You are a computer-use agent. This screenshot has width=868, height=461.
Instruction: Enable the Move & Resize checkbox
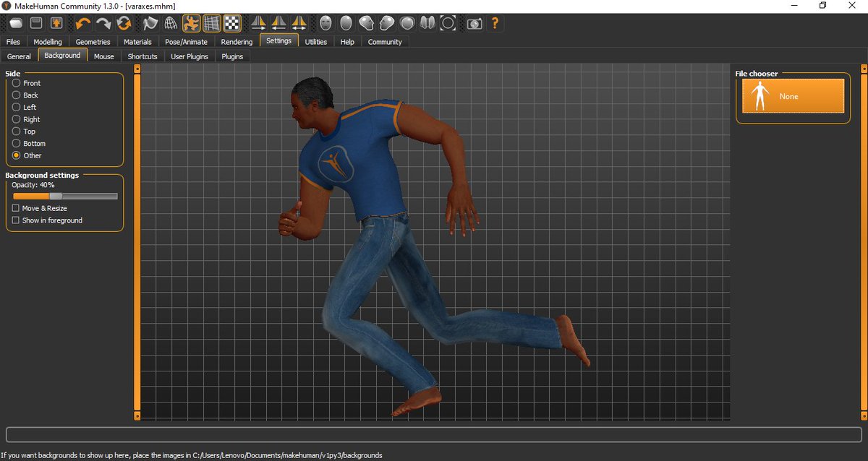[x=15, y=208]
